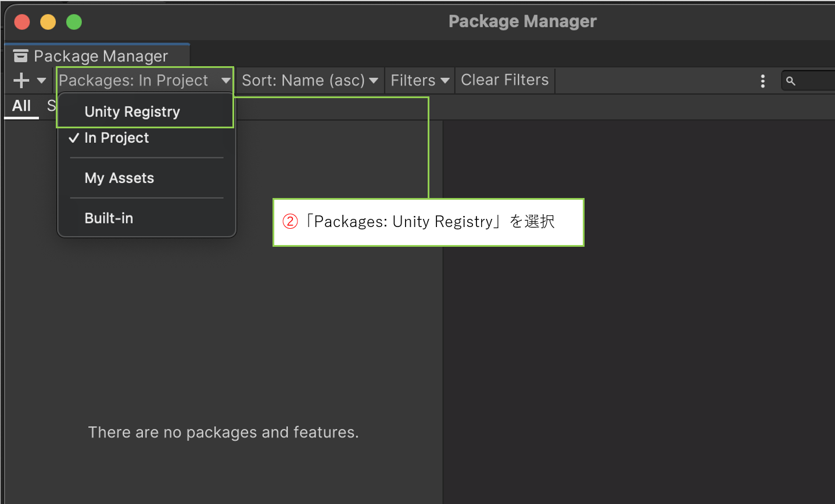This screenshot has height=504, width=835.
Task: Minimize the window with the yellow button
Action: 48,22
